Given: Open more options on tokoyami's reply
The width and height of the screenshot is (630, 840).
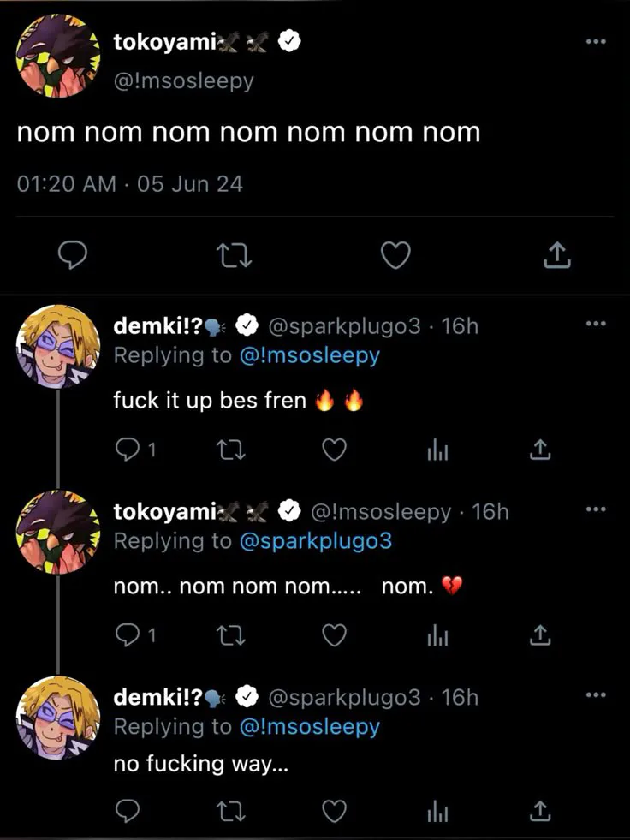Looking at the screenshot, I should point(595,509).
